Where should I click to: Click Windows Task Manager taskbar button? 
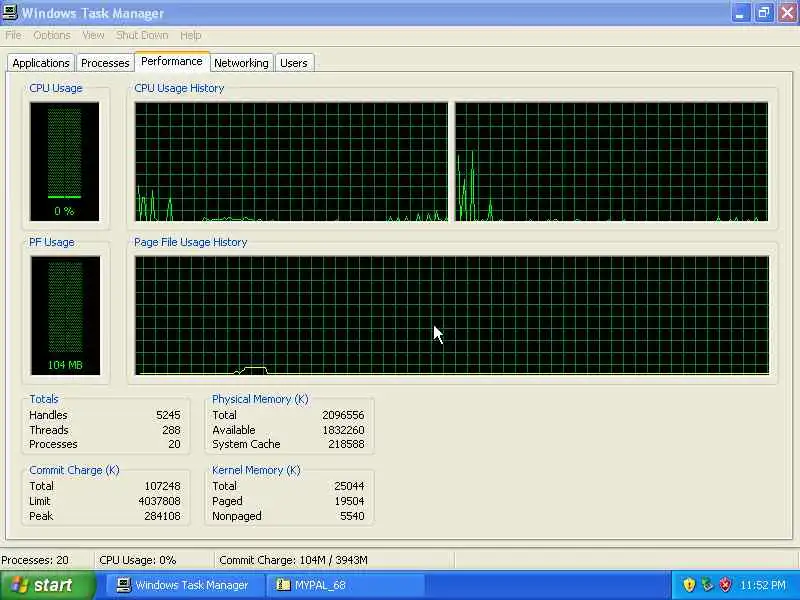click(x=183, y=585)
